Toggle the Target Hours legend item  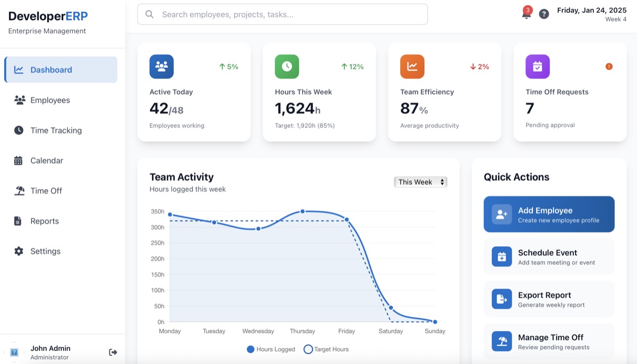(x=328, y=349)
